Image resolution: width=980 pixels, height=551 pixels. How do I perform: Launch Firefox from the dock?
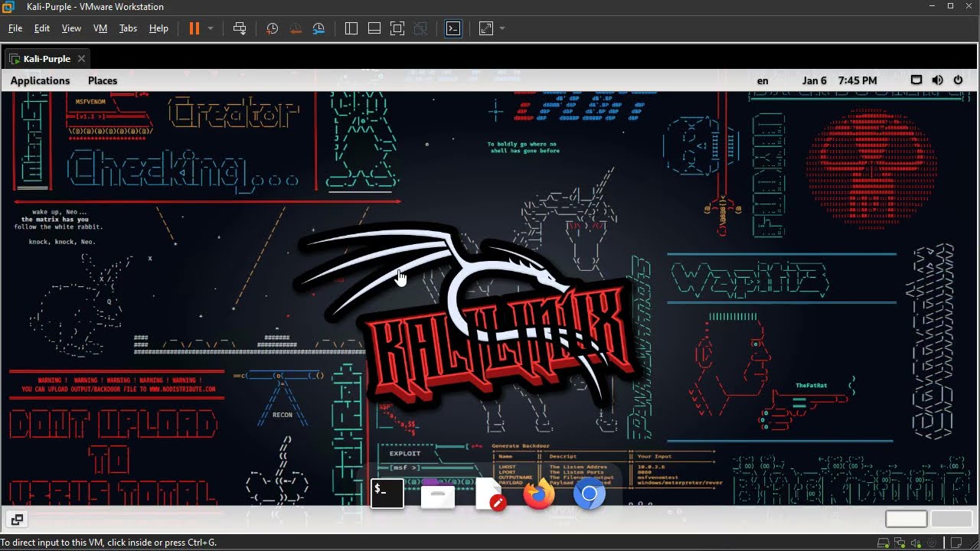click(539, 494)
